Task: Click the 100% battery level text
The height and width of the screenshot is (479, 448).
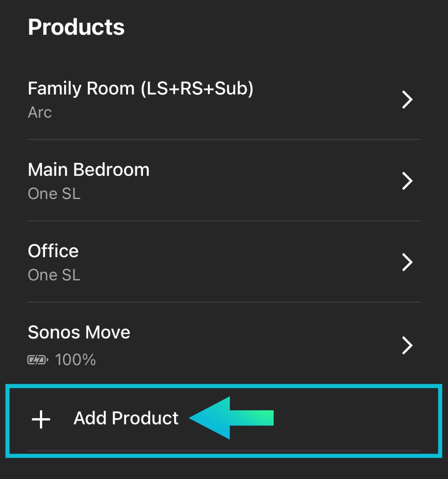Action: click(75, 360)
